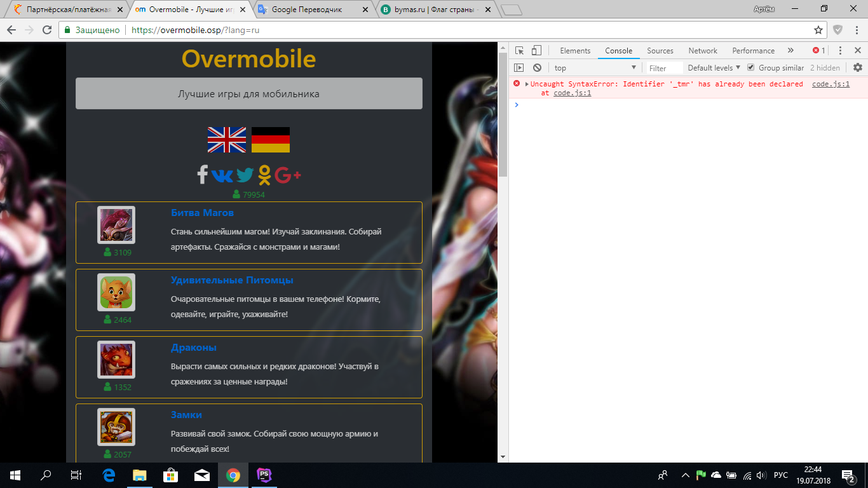Screen dimensions: 868x488
Task: Toggle the device toolbar icon in DevTools
Action: [536, 51]
